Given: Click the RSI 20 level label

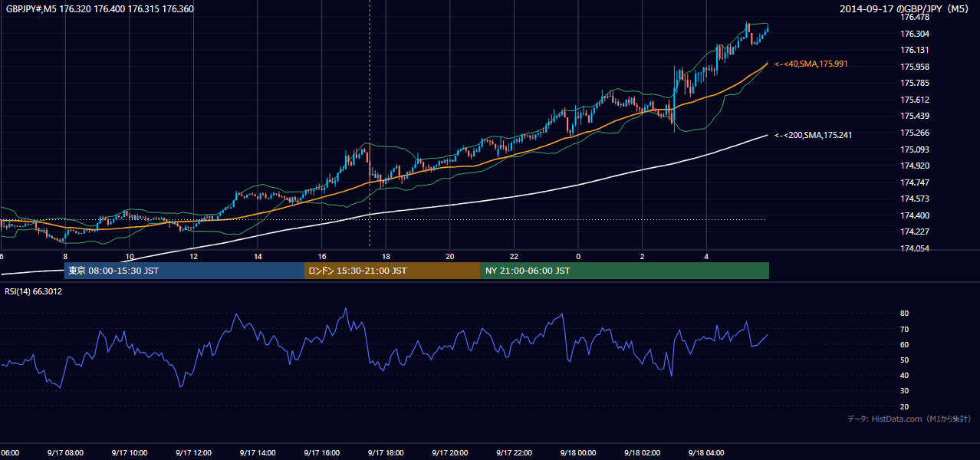Looking at the screenshot, I should click(905, 406).
